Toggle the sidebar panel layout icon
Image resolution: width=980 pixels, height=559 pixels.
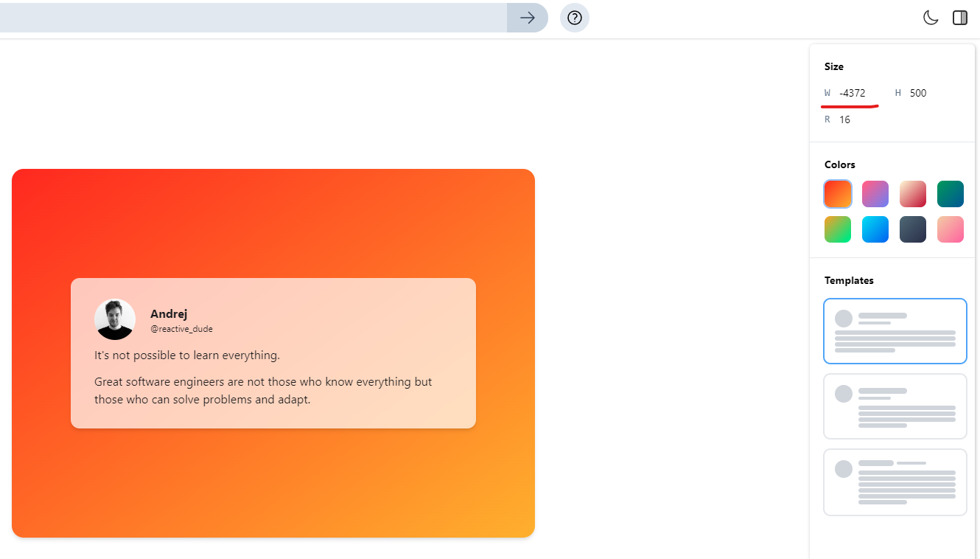(959, 17)
